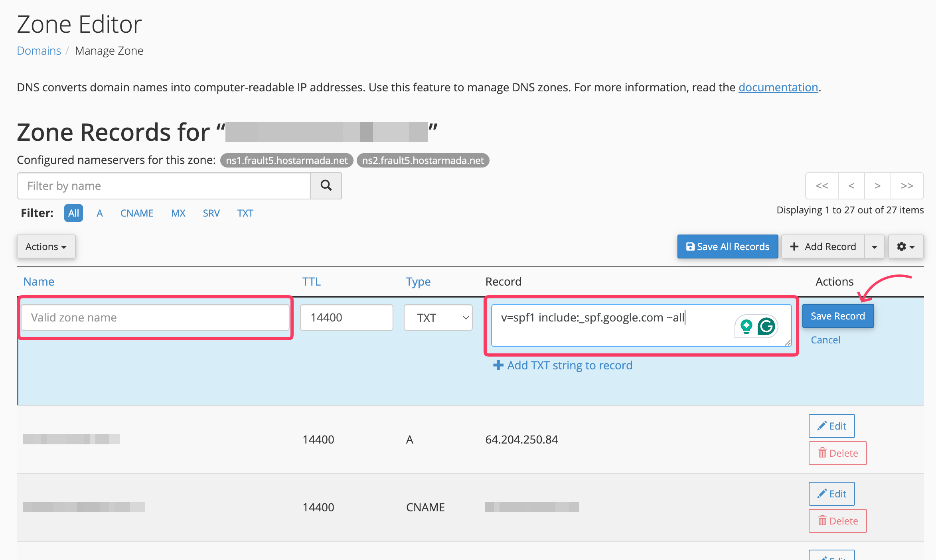Open the TXT record type selector
This screenshot has width=936, height=560.
[x=438, y=317]
